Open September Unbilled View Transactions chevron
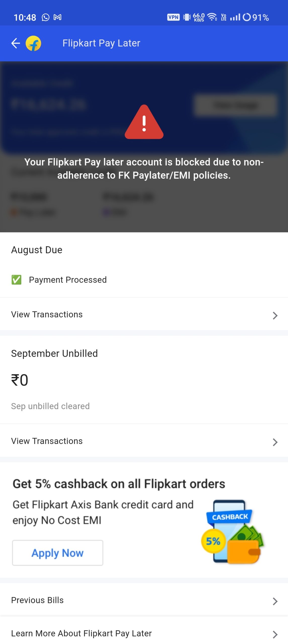This screenshot has width=288, height=644. pos(275,442)
